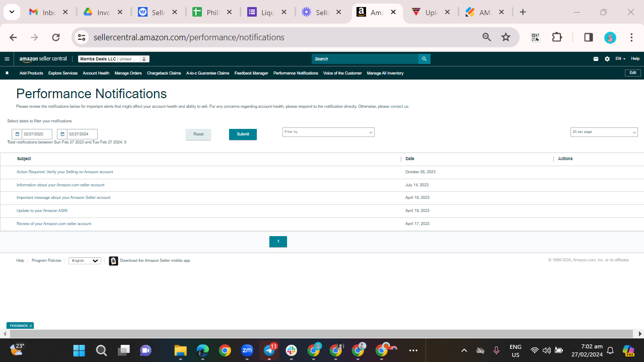Click the Seller Central search box
Viewport: 644px width, 362px height.
click(365, 59)
